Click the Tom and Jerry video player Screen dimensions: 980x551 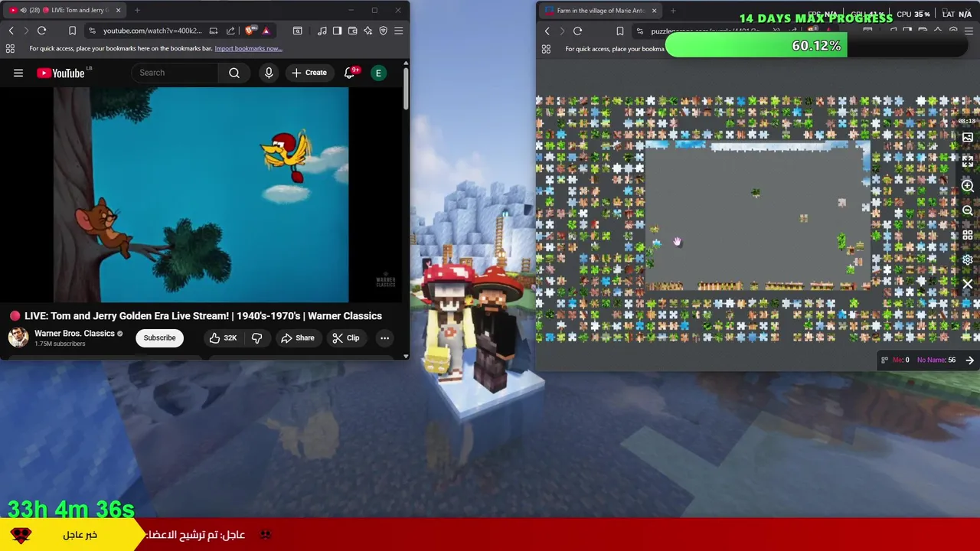pyautogui.click(x=201, y=194)
